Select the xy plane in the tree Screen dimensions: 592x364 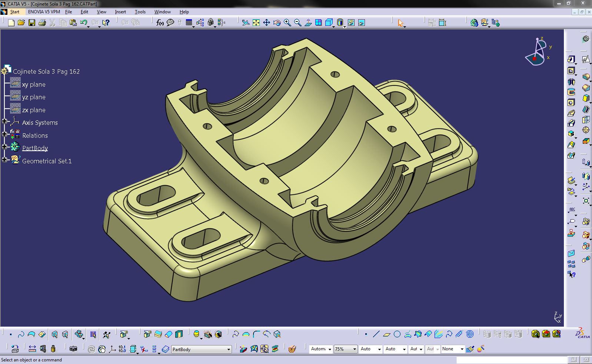34,84
